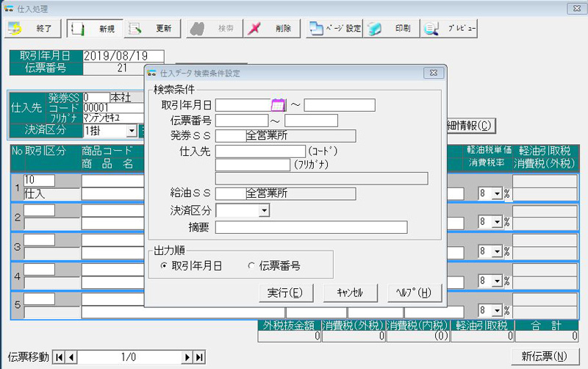Close the 検索条件設定 search dialog
588x369 pixels.
coord(433,73)
